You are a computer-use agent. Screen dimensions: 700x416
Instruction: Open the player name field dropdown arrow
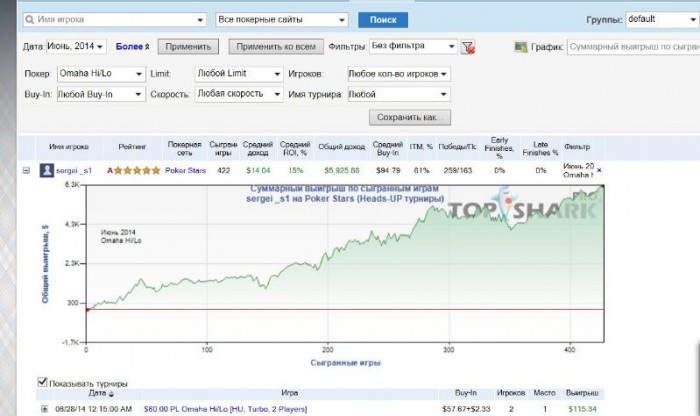point(200,20)
